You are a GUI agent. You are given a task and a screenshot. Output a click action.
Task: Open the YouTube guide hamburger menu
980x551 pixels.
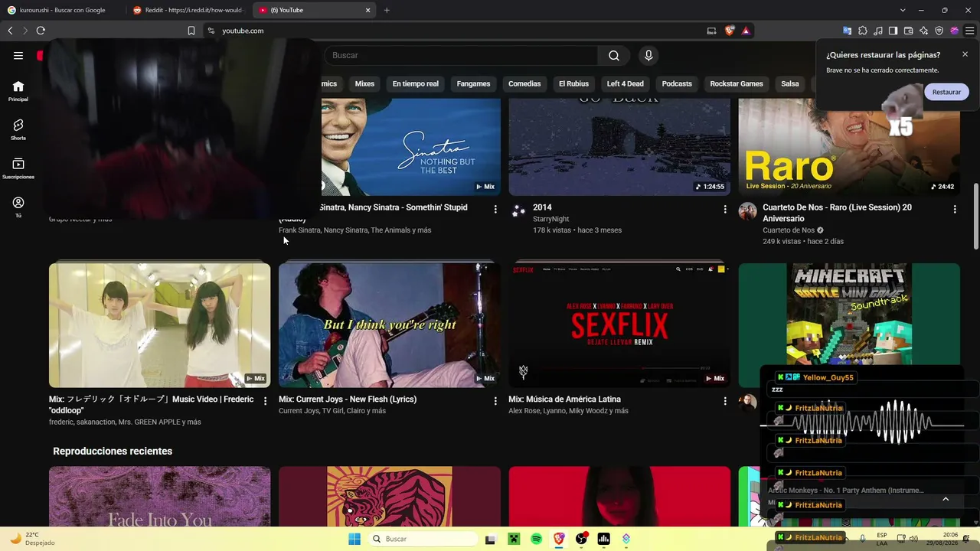(x=18, y=55)
